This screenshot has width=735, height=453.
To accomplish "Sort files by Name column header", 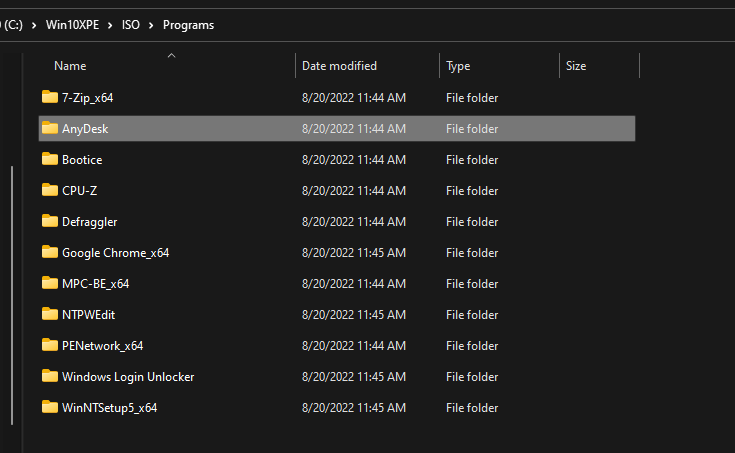I will pos(70,66).
